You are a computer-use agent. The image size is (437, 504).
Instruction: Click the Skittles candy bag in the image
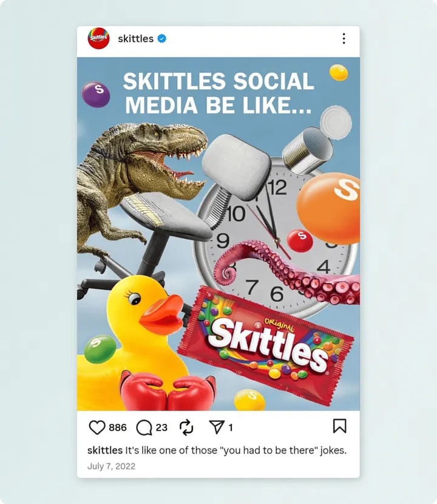265,346
